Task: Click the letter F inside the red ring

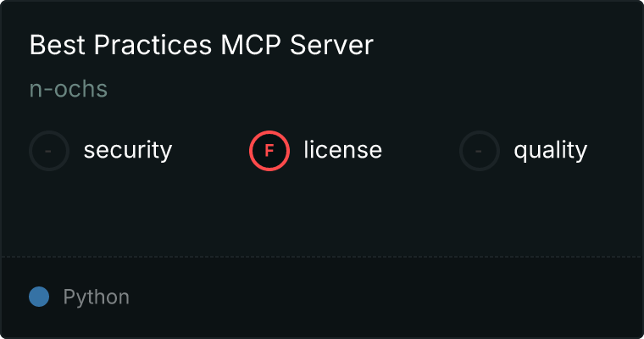Action: (269, 151)
